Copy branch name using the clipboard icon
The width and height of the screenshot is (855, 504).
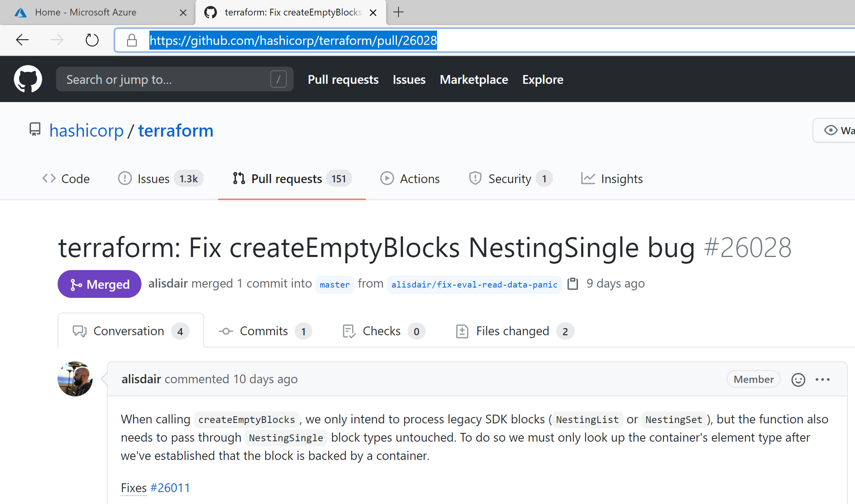(x=573, y=284)
